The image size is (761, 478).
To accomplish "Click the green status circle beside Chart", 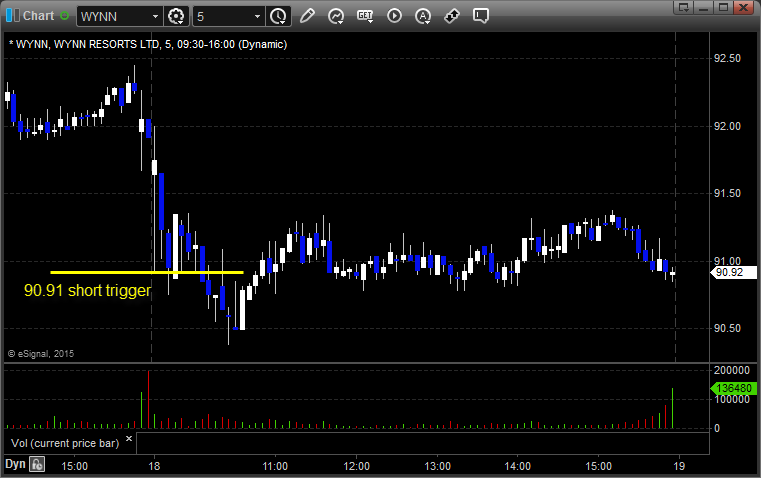I will [65, 16].
